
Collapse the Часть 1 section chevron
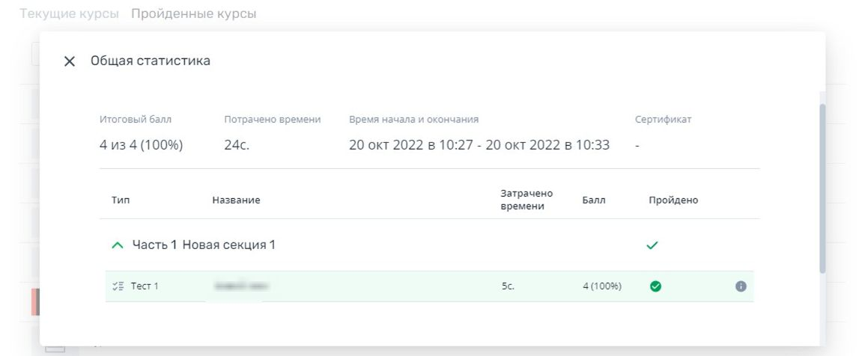click(x=117, y=245)
